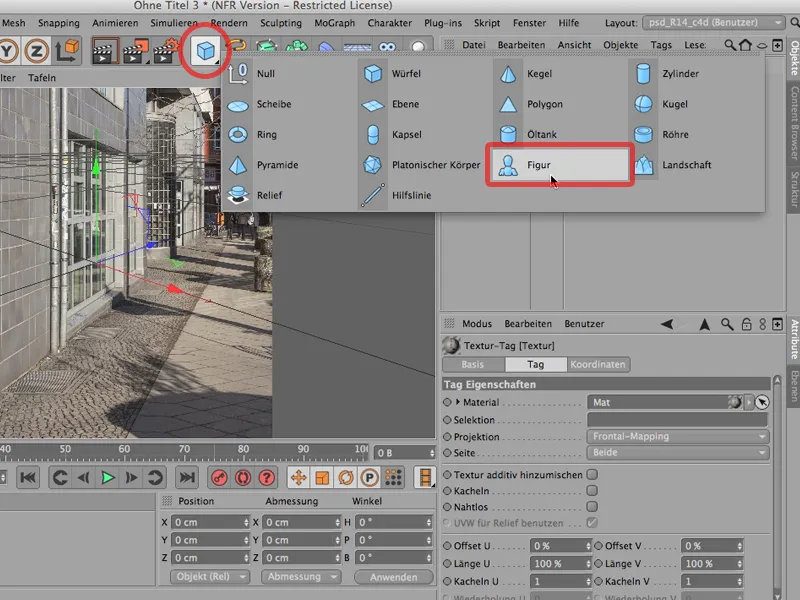Toggle automatic keyframing
Image resolution: width=800 pixels, height=600 pixels.
243,478
